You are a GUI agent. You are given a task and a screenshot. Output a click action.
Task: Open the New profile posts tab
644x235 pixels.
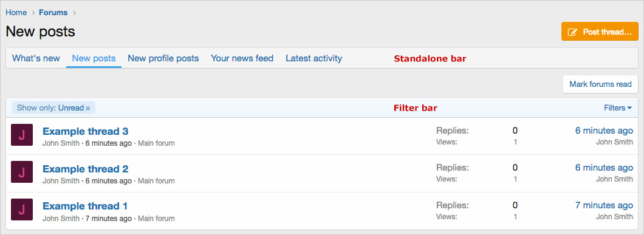click(x=163, y=58)
